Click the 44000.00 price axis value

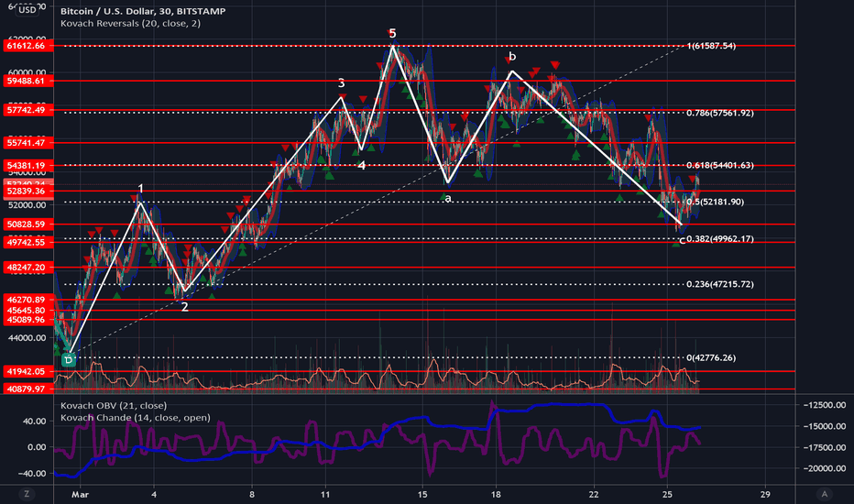pos(27,338)
